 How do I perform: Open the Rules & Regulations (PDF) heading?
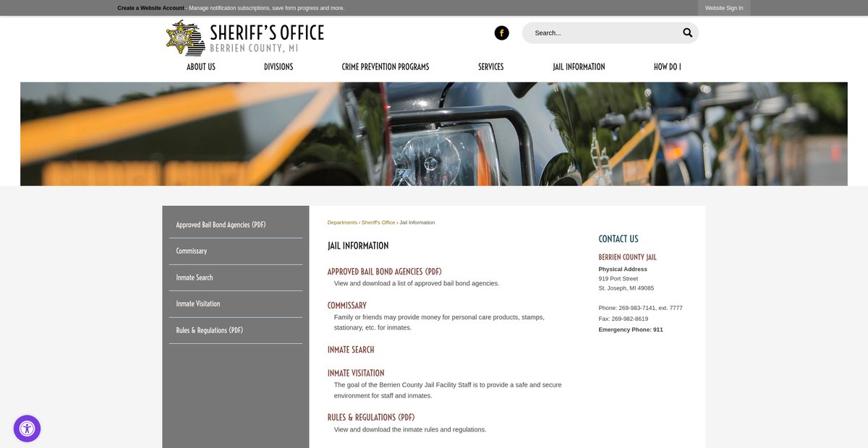(x=371, y=418)
